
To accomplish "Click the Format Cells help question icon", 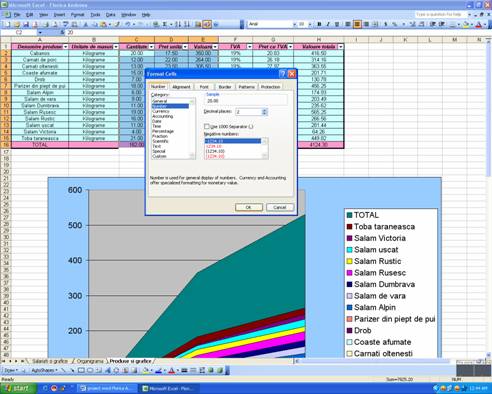I will tap(282, 74).
